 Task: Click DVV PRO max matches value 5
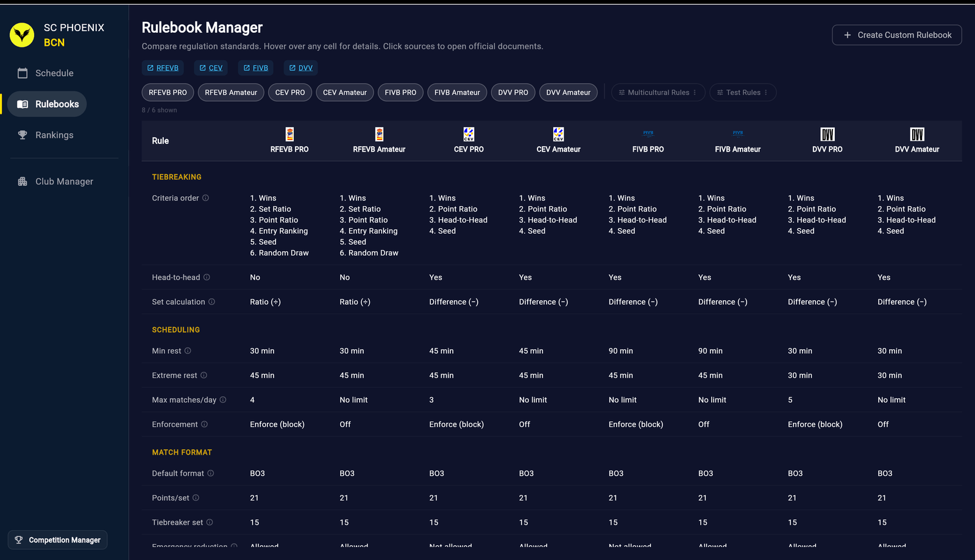pos(790,400)
